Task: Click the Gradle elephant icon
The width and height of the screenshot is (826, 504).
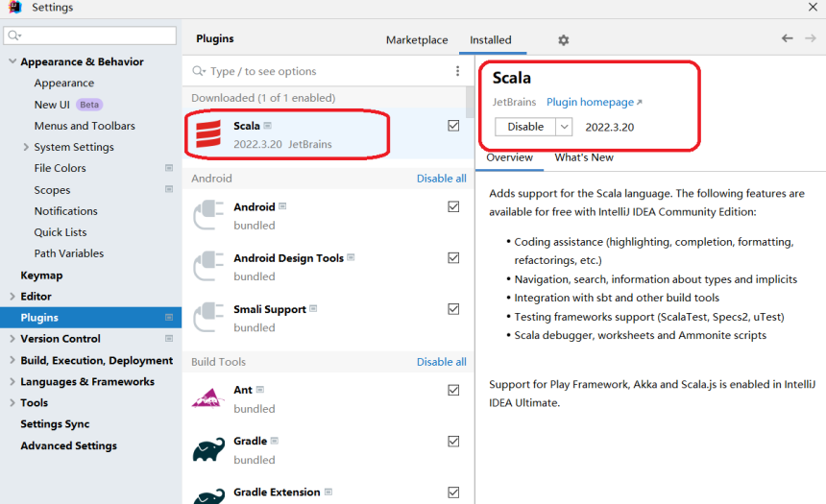Action: pos(208,449)
